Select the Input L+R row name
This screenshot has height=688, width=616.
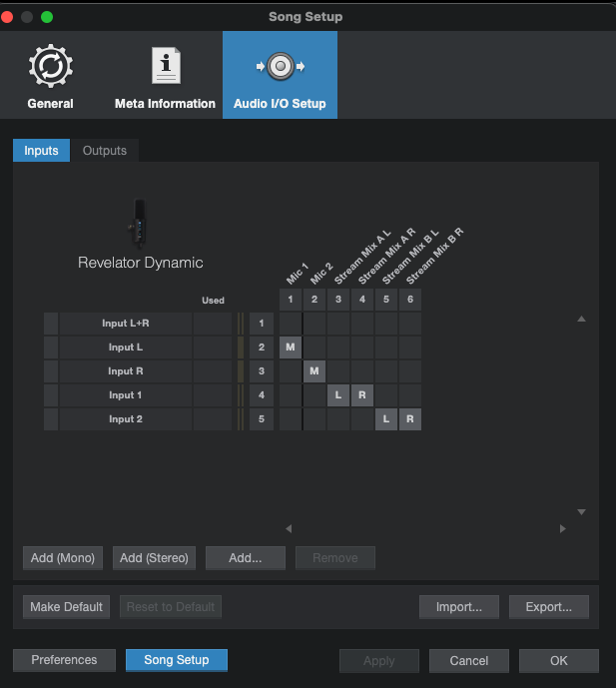pos(126,324)
